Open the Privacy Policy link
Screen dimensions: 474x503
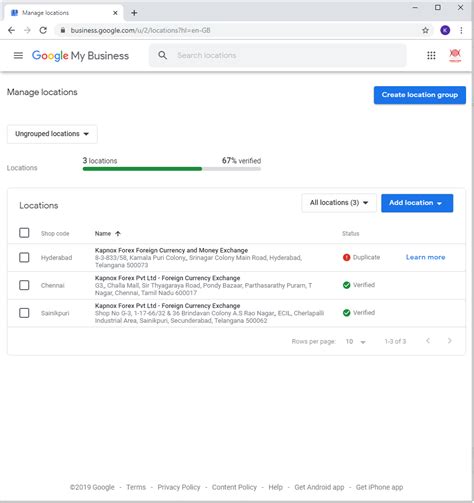[179, 487]
